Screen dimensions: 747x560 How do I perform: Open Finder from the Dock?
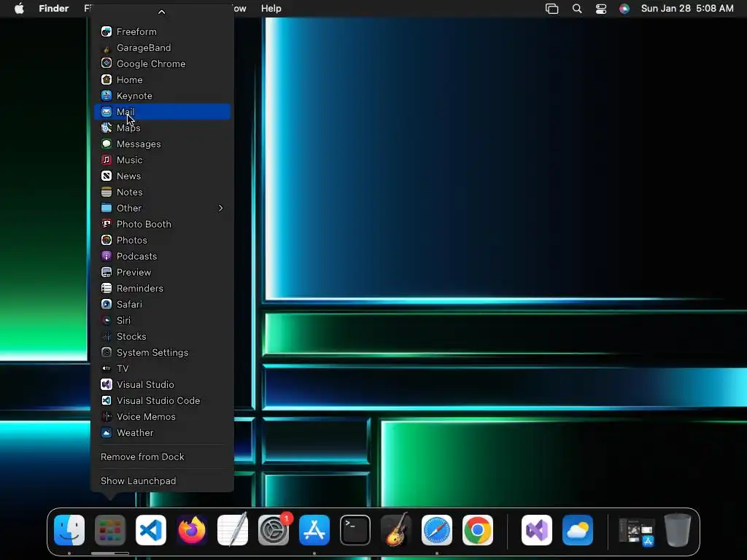tap(69, 530)
